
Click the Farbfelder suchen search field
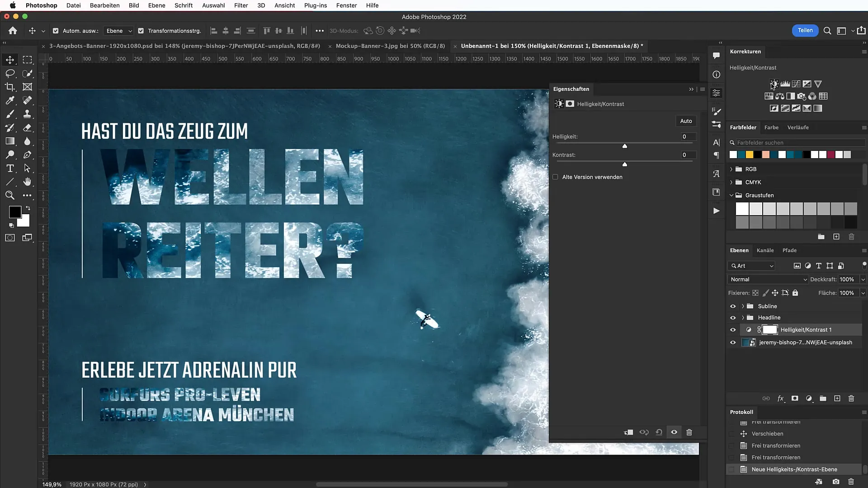click(800, 142)
